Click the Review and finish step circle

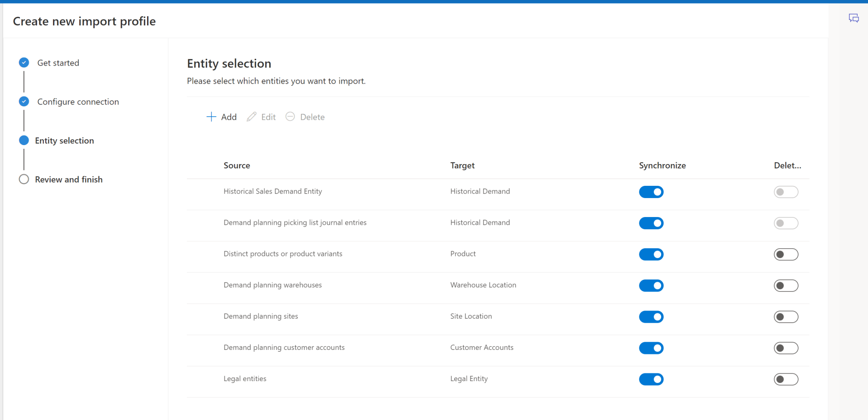24,179
